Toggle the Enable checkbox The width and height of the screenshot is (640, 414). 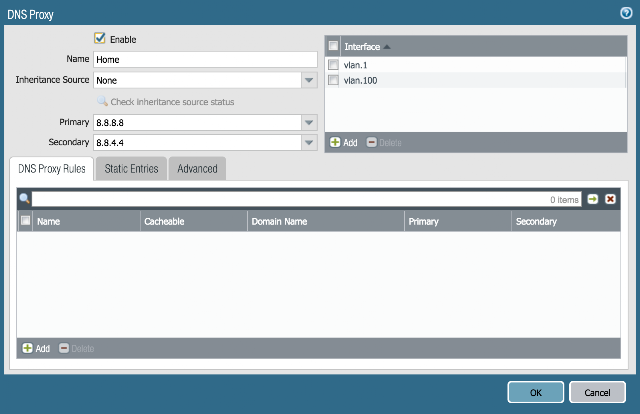[100, 38]
